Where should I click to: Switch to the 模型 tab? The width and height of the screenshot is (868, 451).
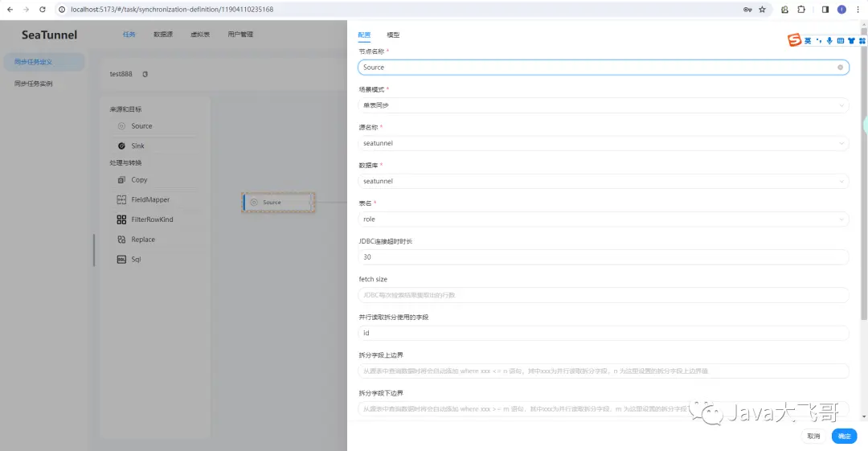click(393, 35)
